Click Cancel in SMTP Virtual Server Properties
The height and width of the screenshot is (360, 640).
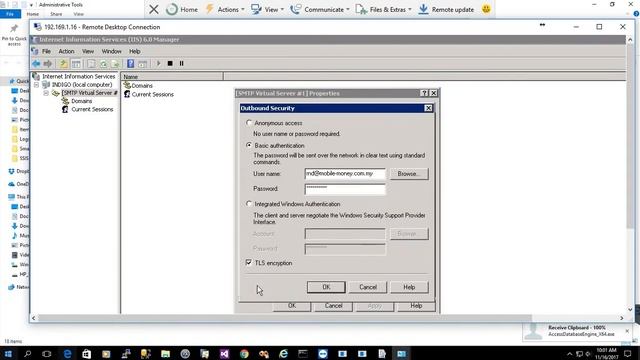coord(333,306)
